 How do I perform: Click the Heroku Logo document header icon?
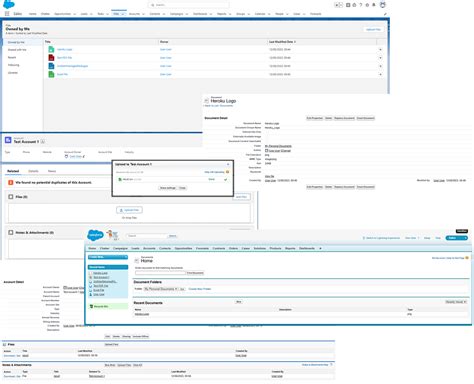[206, 100]
